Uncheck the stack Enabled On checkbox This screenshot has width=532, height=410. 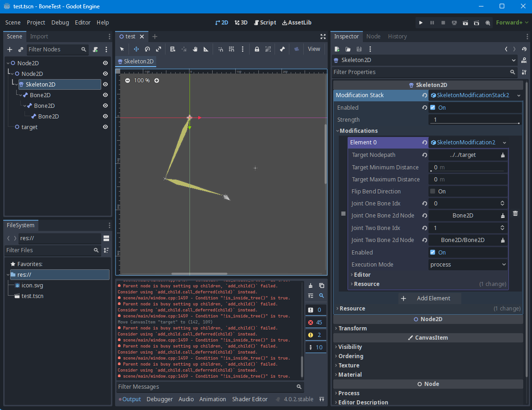[x=433, y=108]
